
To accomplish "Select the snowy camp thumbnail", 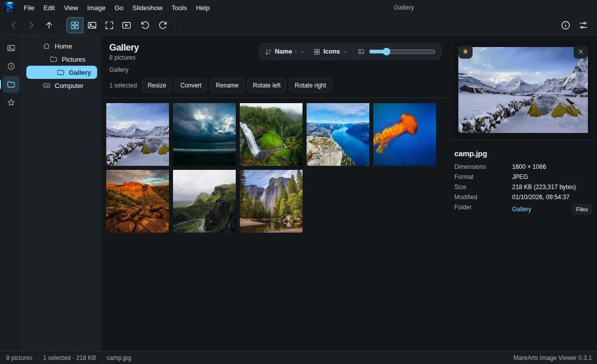I will (x=138, y=134).
